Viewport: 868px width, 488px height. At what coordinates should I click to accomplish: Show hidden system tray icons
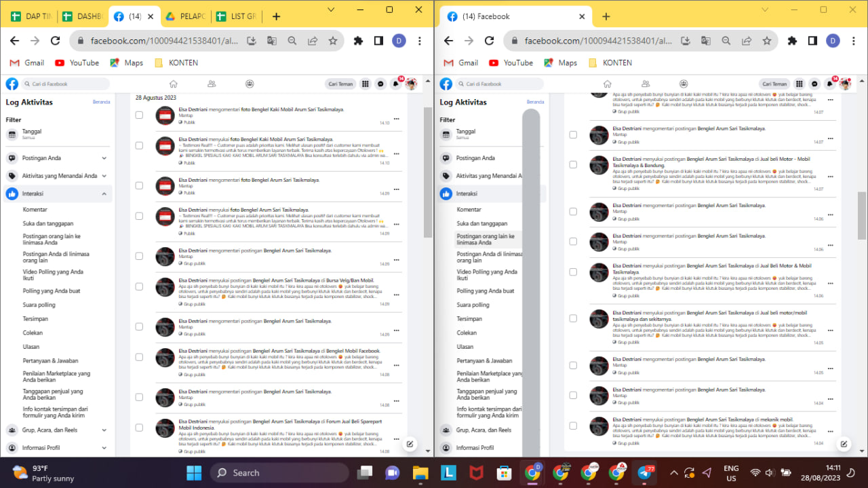tap(673, 473)
